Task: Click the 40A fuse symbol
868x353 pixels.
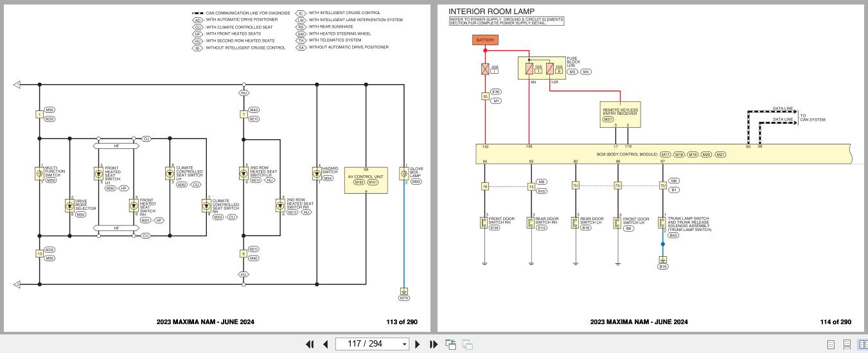Action: tap(485, 68)
